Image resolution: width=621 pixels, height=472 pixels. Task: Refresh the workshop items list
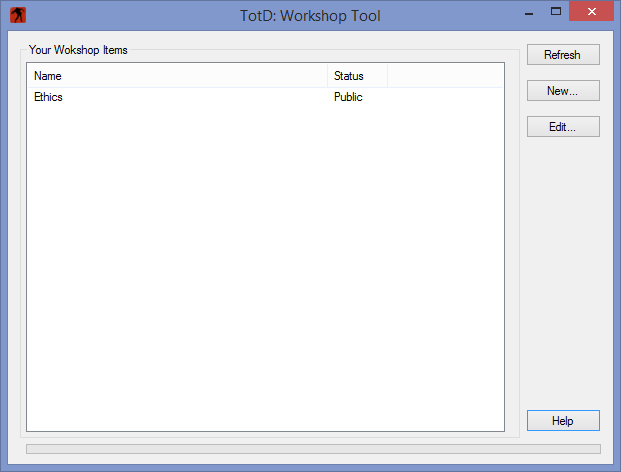coord(563,55)
